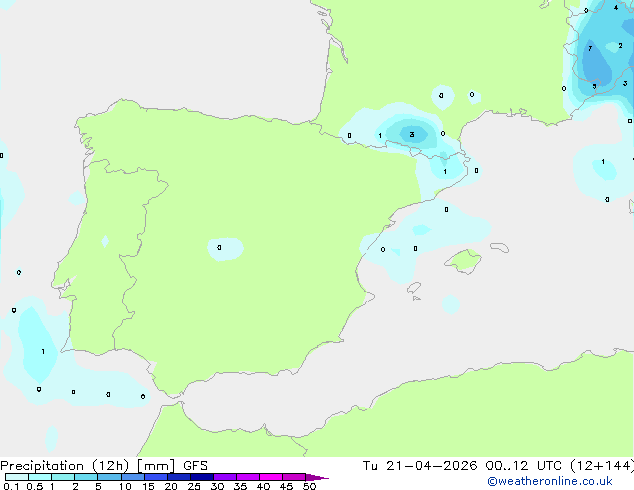Click the '00..12 UTC' time range text

(524, 466)
